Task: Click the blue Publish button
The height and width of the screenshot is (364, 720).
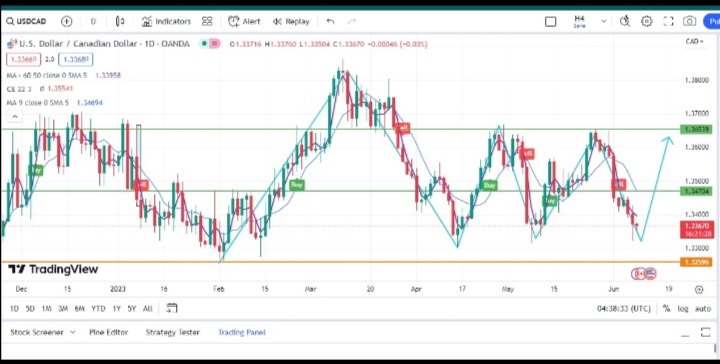Action: coord(712,22)
